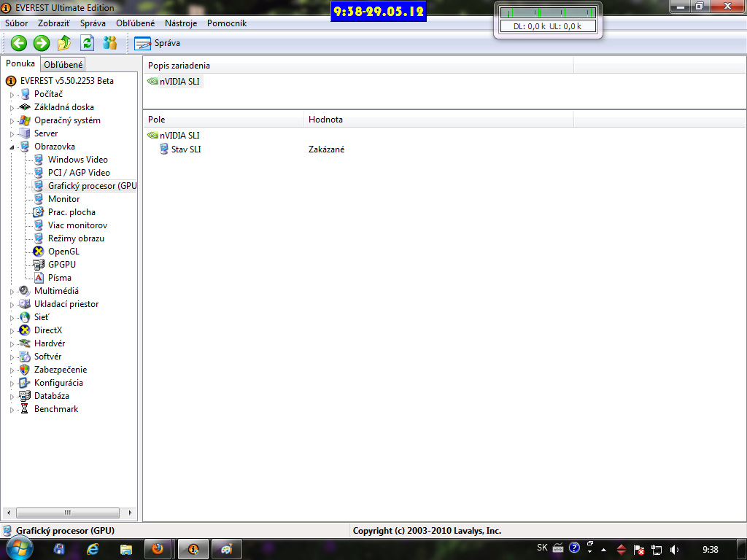
Task: Switch to the Ponuka tab
Action: point(20,63)
